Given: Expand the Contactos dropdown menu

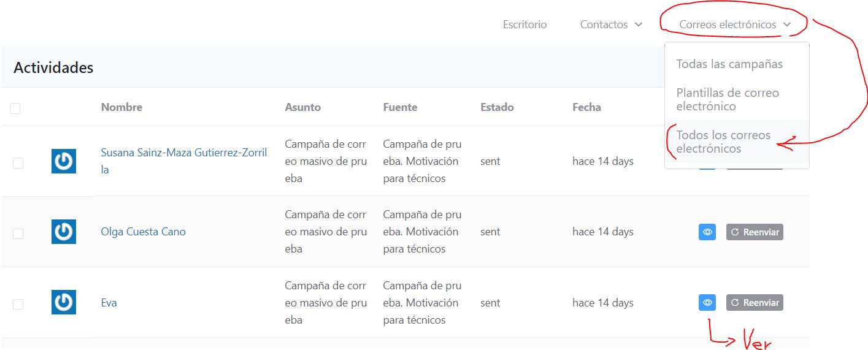Looking at the screenshot, I should tap(611, 25).
